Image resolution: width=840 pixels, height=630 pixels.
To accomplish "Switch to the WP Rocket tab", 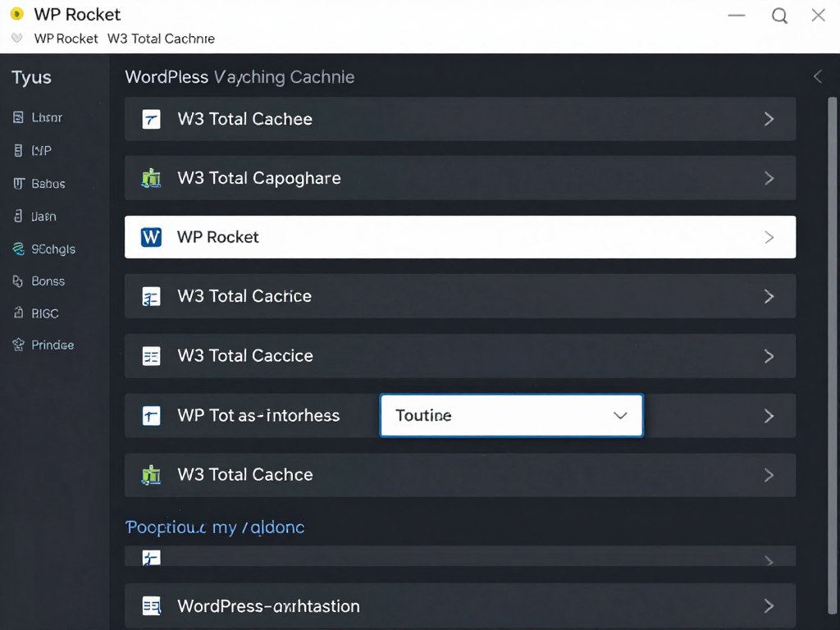I will pyautogui.click(x=66, y=39).
